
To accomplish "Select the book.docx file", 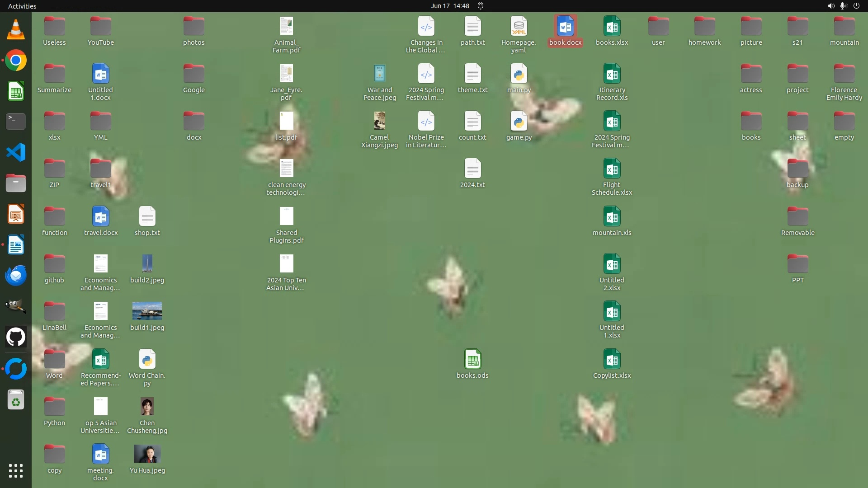I will coord(565,27).
